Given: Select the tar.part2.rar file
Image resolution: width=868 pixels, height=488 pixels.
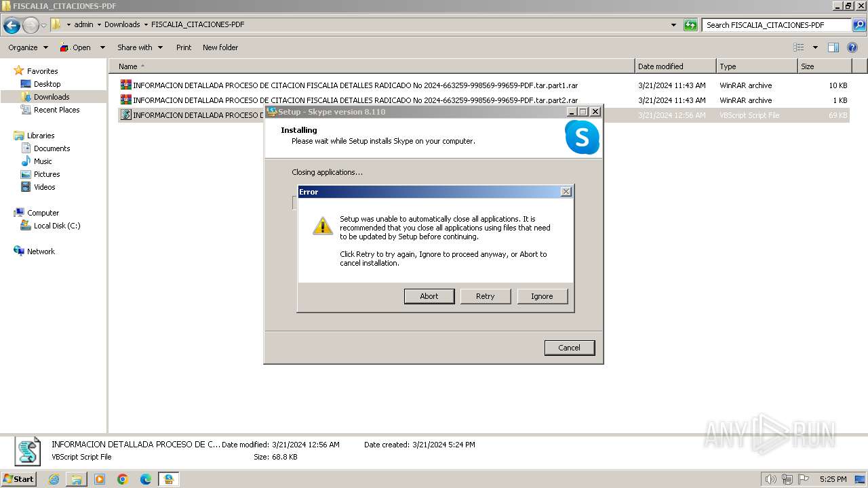Looking at the screenshot, I should click(484, 100).
